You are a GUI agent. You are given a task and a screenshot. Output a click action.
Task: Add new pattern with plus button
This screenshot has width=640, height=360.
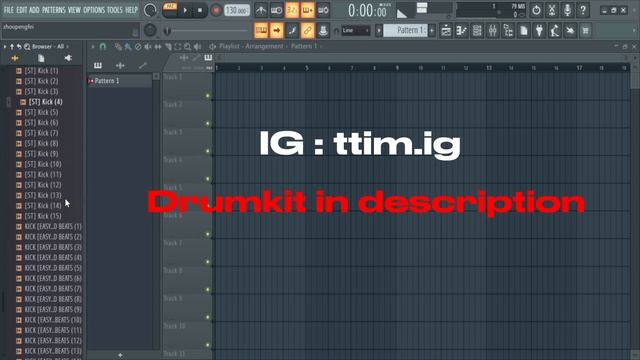(432, 30)
